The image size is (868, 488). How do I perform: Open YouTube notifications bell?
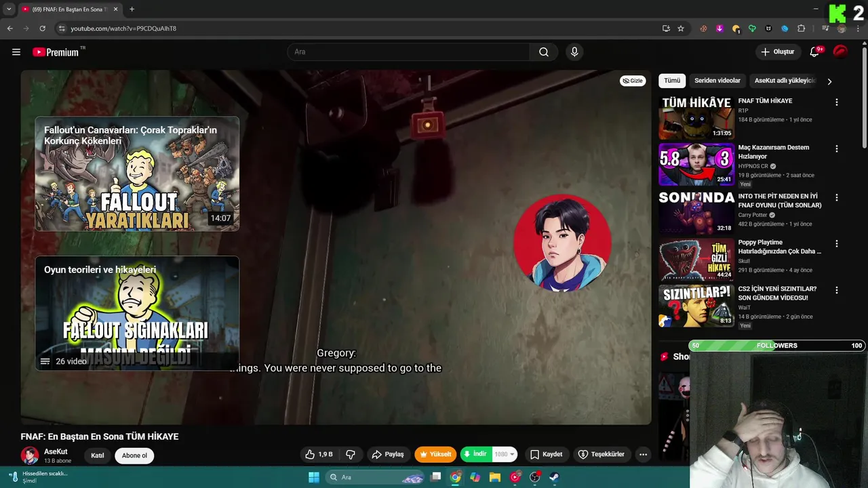[x=815, y=52]
